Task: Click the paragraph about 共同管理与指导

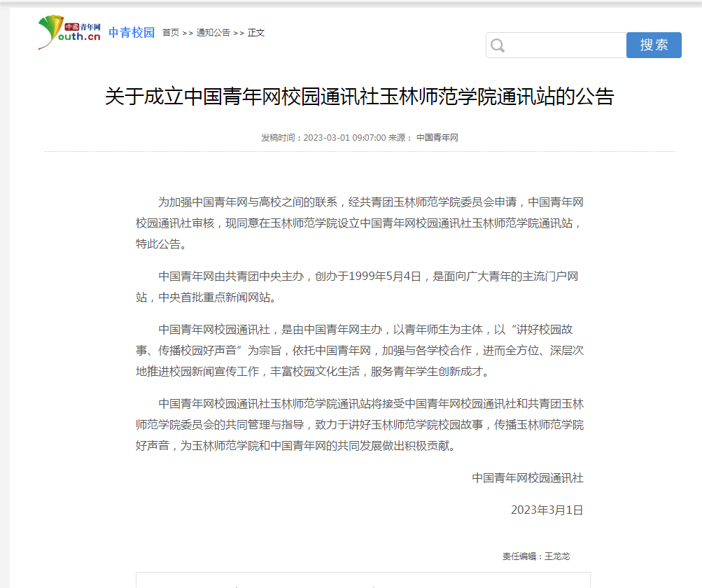Action: coord(359,424)
